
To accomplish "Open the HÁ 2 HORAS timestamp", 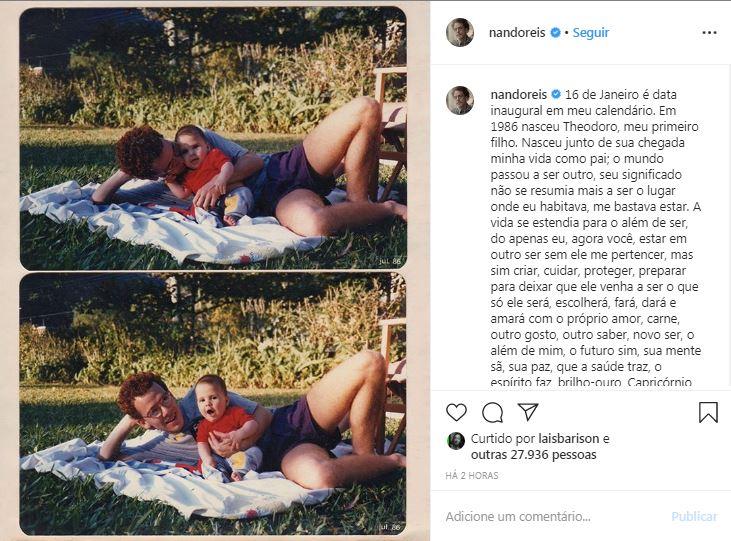I will [472, 476].
